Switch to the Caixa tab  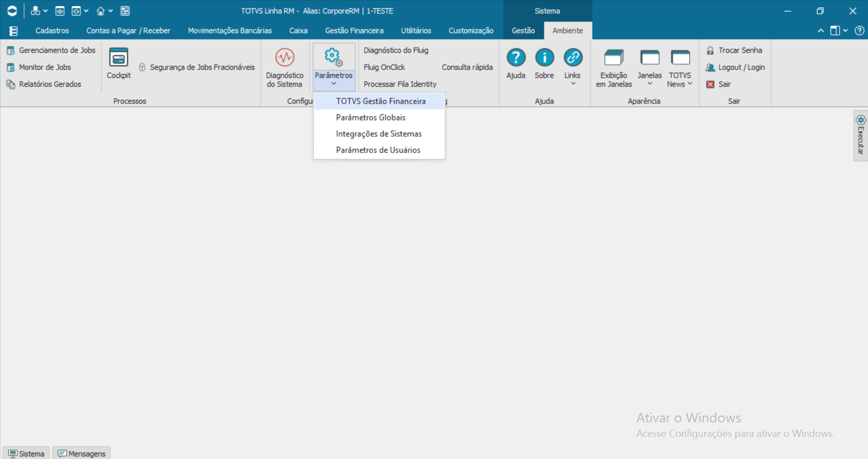[299, 31]
